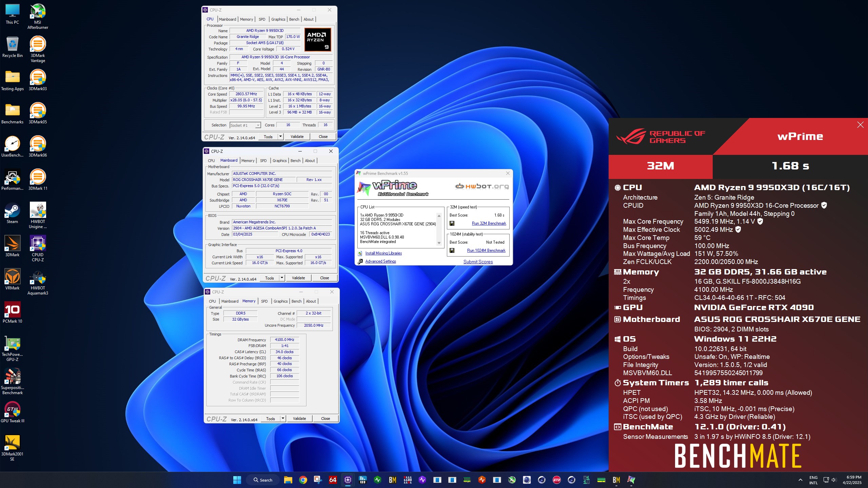Launch TechPowerUp GPU-Z shortcut
The height and width of the screenshot is (488, 868).
[12, 349]
